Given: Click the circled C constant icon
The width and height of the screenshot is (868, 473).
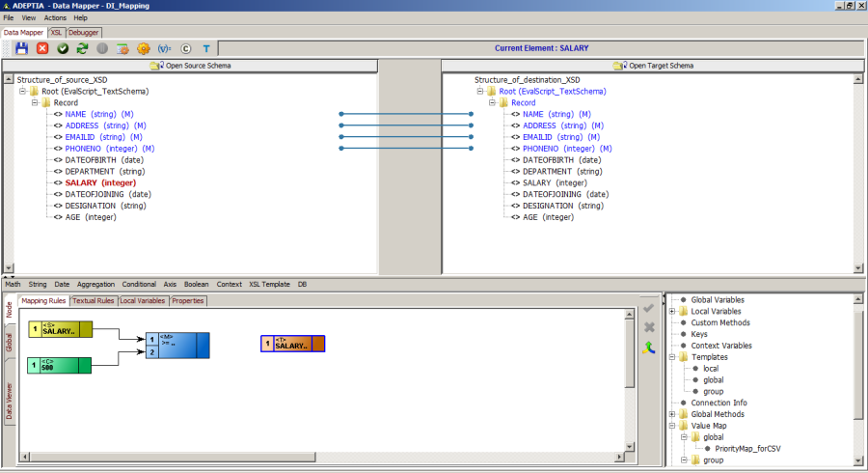Looking at the screenshot, I should click(185, 48).
